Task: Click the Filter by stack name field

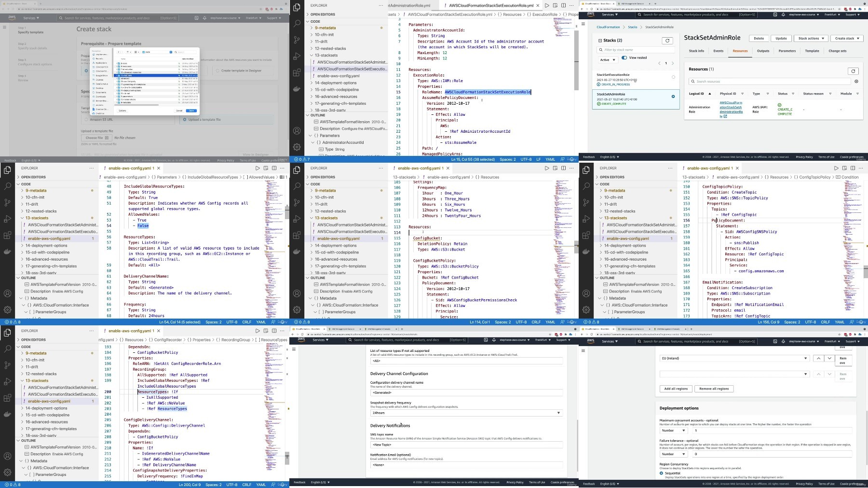Action: pyautogui.click(x=636, y=50)
